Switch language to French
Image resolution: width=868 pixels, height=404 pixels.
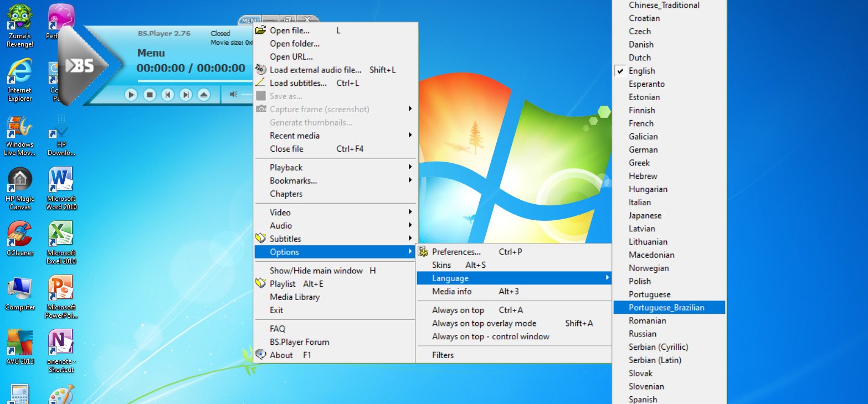[x=669, y=123]
